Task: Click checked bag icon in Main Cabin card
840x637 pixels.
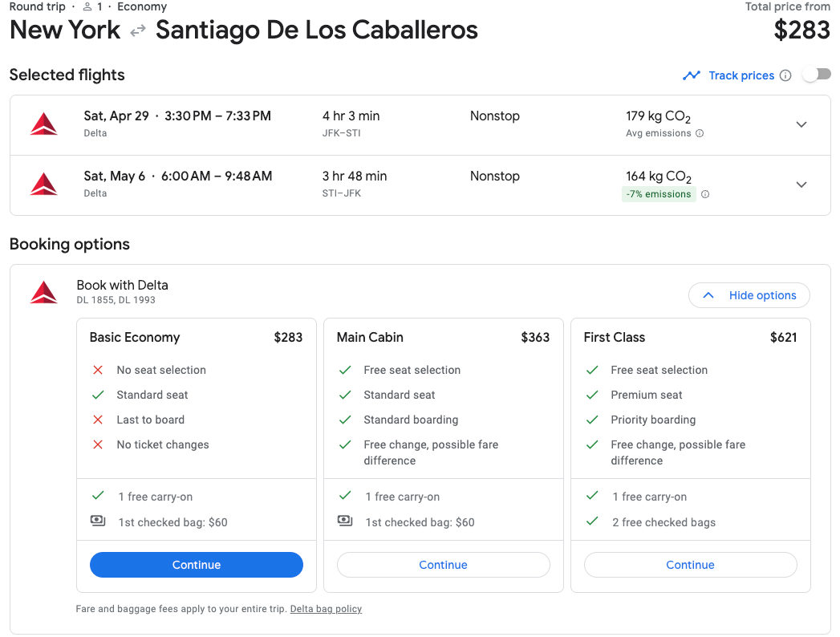Action: pyautogui.click(x=345, y=521)
